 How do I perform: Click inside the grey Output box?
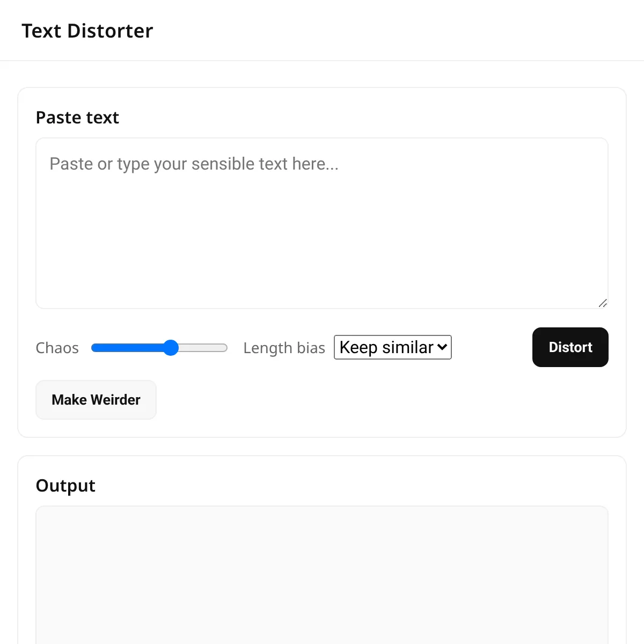pyautogui.click(x=322, y=575)
